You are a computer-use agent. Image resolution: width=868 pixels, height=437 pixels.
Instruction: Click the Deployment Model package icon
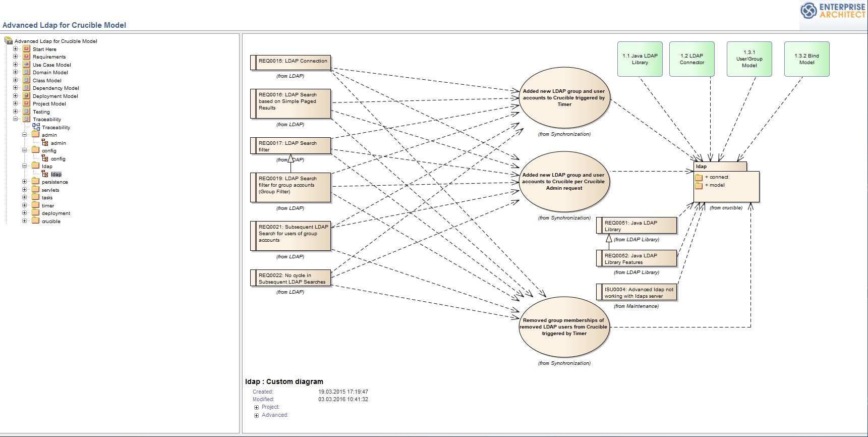[x=27, y=96]
